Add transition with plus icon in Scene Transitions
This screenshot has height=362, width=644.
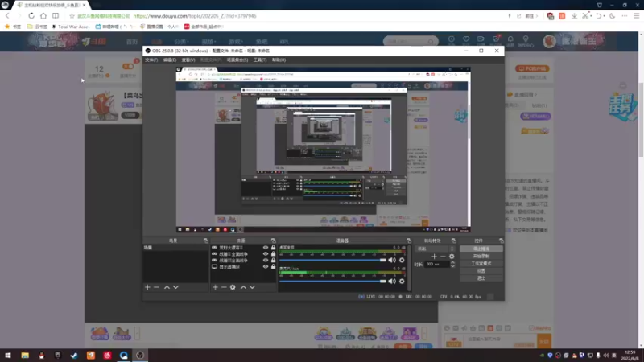click(434, 257)
